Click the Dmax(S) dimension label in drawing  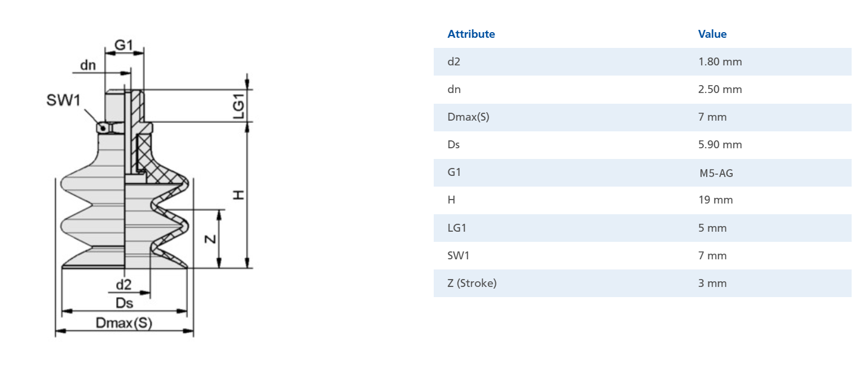124,323
